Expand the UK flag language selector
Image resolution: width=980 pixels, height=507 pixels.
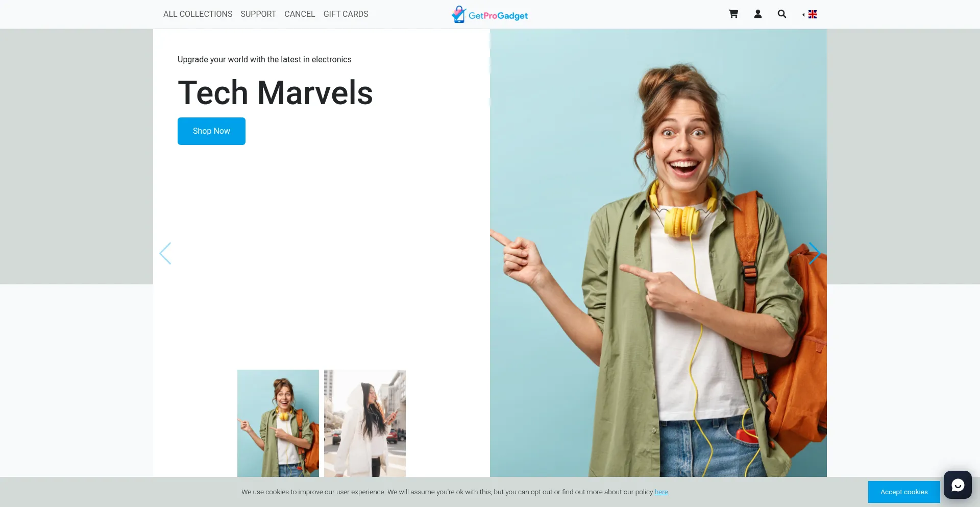(x=811, y=14)
